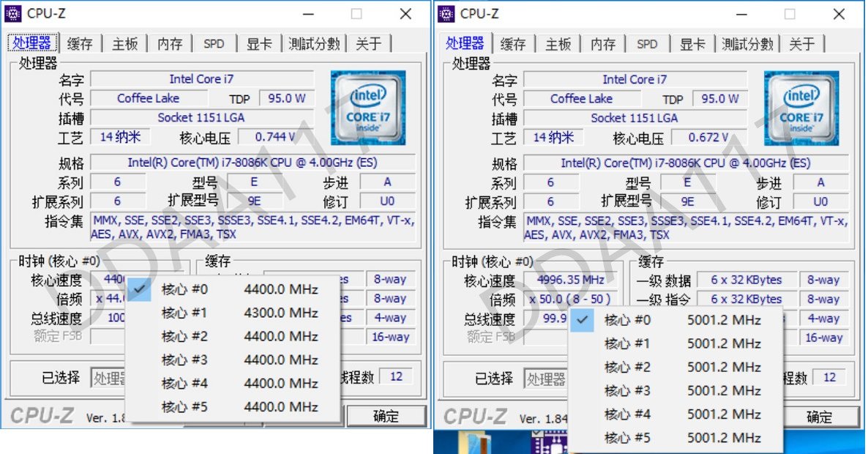Open the 已选择 processor dropdown in the right window
868x454 pixels.
coord(546,379)
